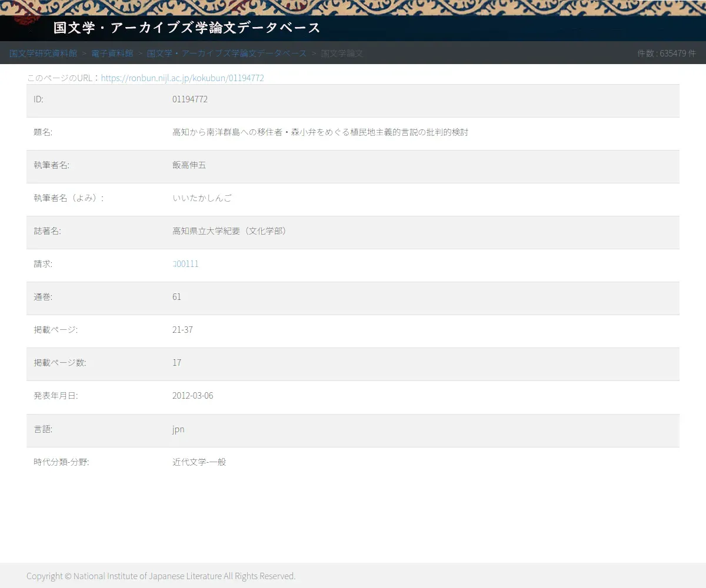This screenshot has width=706, height=588.
Task: Click the site title 国文学・アーカイブズ学論文データベース
Action: (187, 28)
